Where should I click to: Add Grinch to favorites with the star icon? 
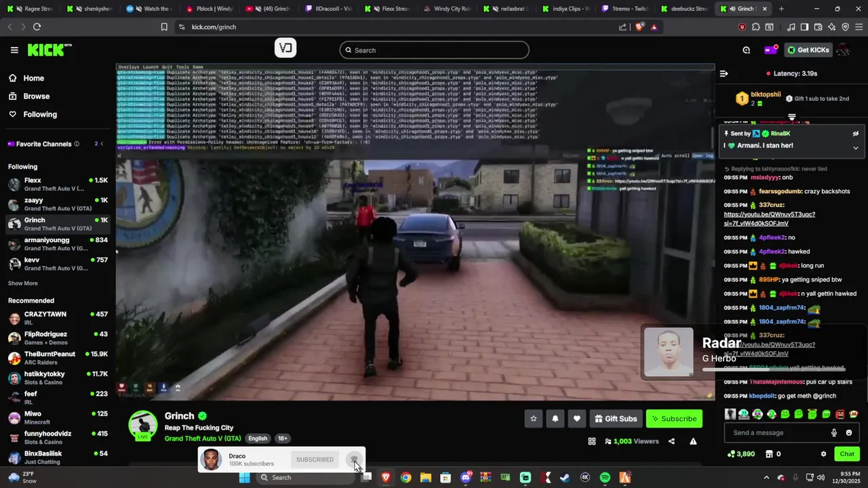point(533,419)
